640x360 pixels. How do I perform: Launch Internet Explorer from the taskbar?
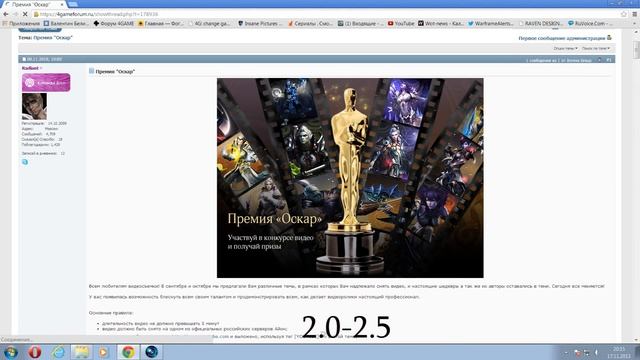[58, 352]
